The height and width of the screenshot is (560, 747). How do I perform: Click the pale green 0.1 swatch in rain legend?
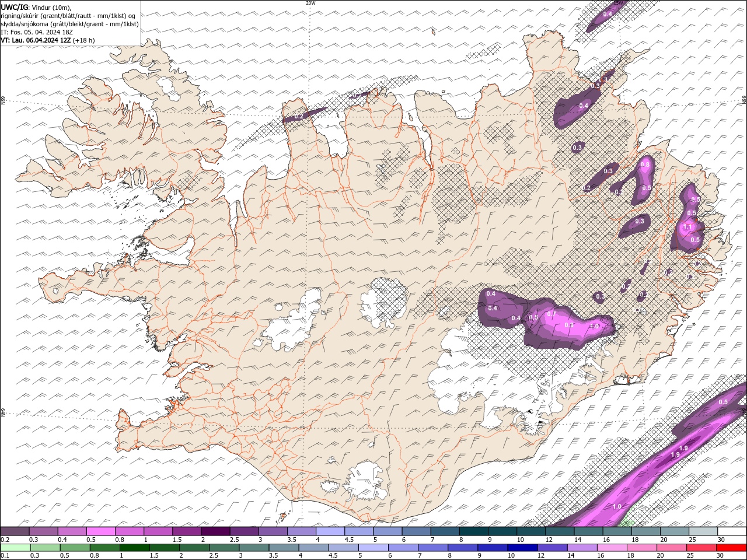[x=15, y=548]
